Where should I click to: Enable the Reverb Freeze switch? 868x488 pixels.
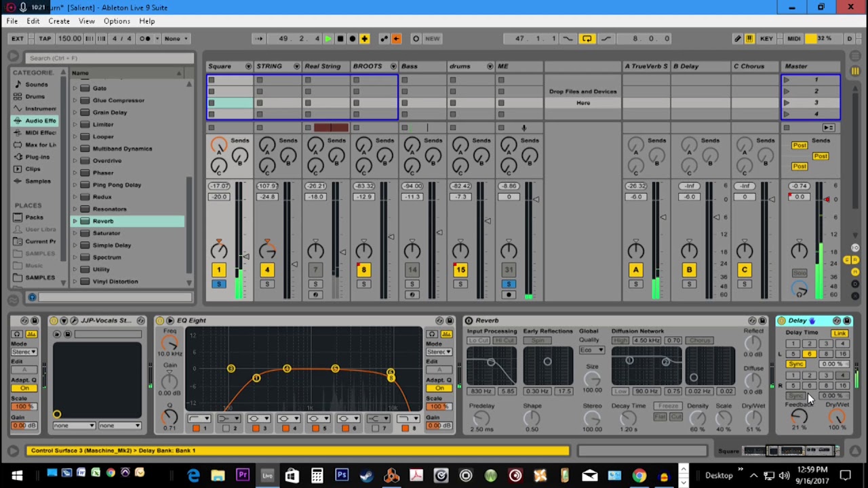pos(668,406)
